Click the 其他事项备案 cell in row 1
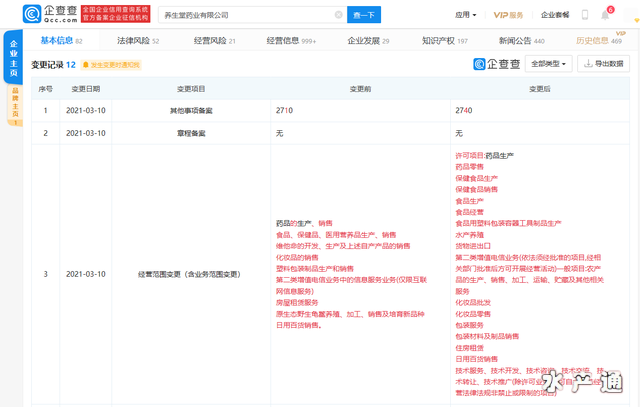The image size is (640, 407). pyautogui.click(x=191, y=111)
